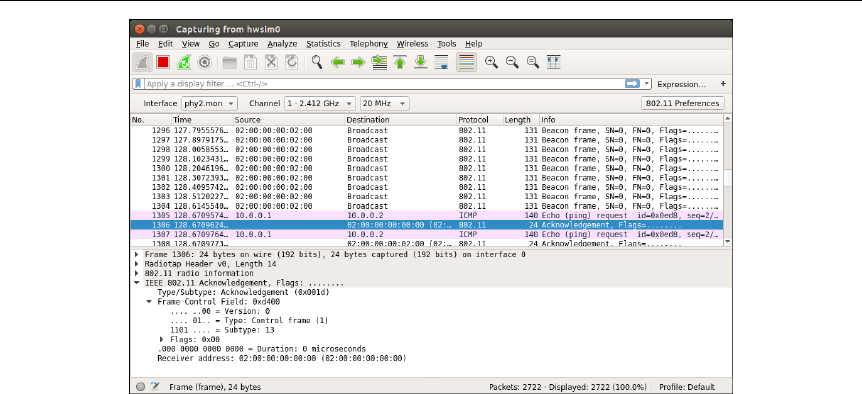Click Profile: Default in status bar
862x394 pixels.
click(x=687, y=387)
